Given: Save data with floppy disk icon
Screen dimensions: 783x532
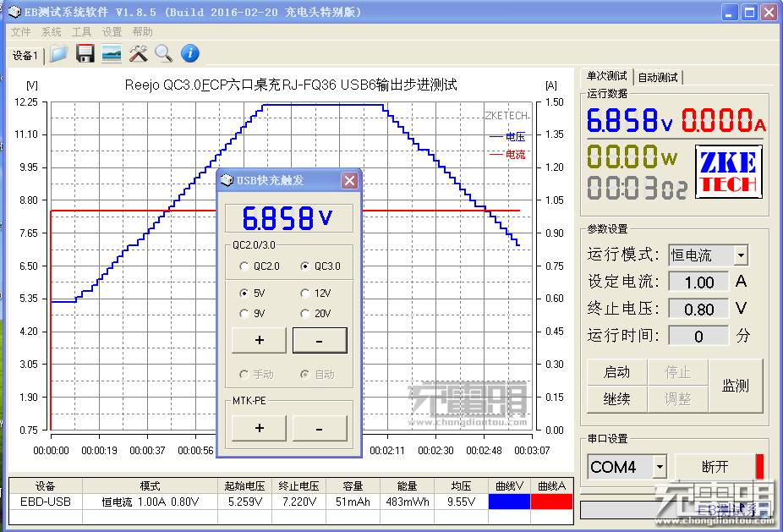Looking at the screenshot, I should point(85,53).
